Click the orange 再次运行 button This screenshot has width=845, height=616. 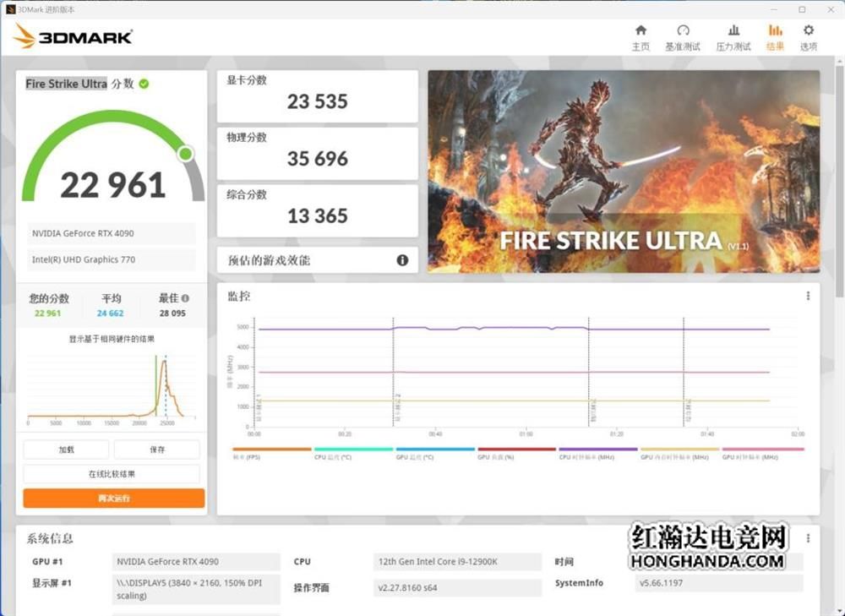[x=114, y=498]
